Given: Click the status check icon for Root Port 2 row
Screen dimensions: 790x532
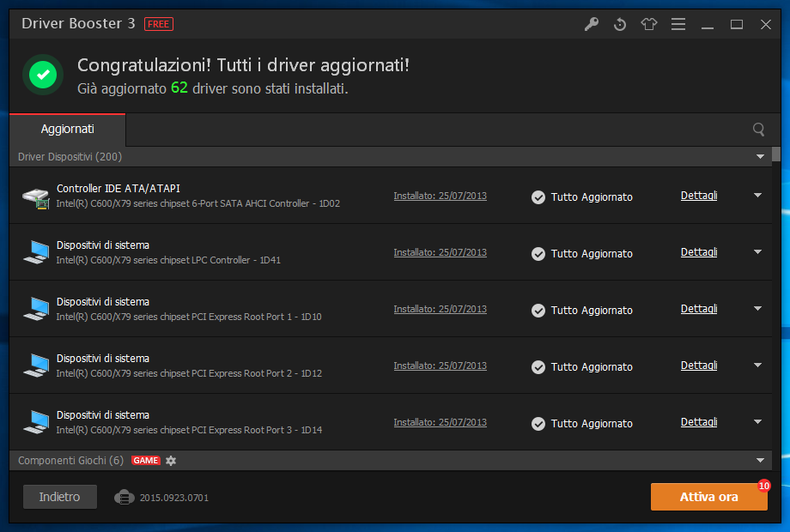Looking at the screenshot, I should [538, 367].
